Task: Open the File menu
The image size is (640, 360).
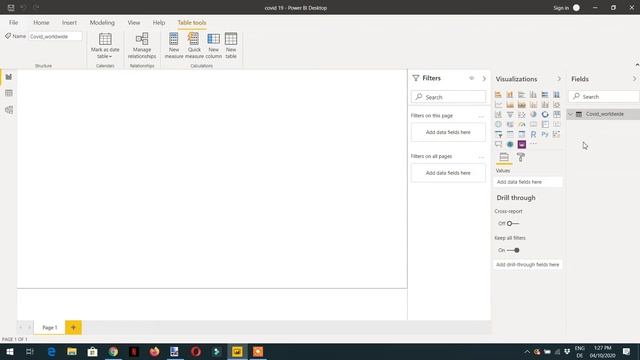Action: tap(13, 23)
